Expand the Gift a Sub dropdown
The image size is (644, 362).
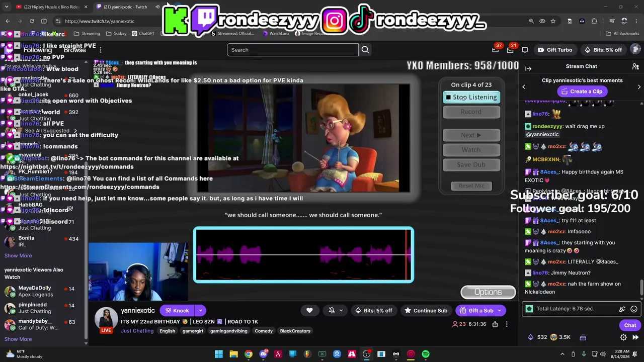[500, 311]
